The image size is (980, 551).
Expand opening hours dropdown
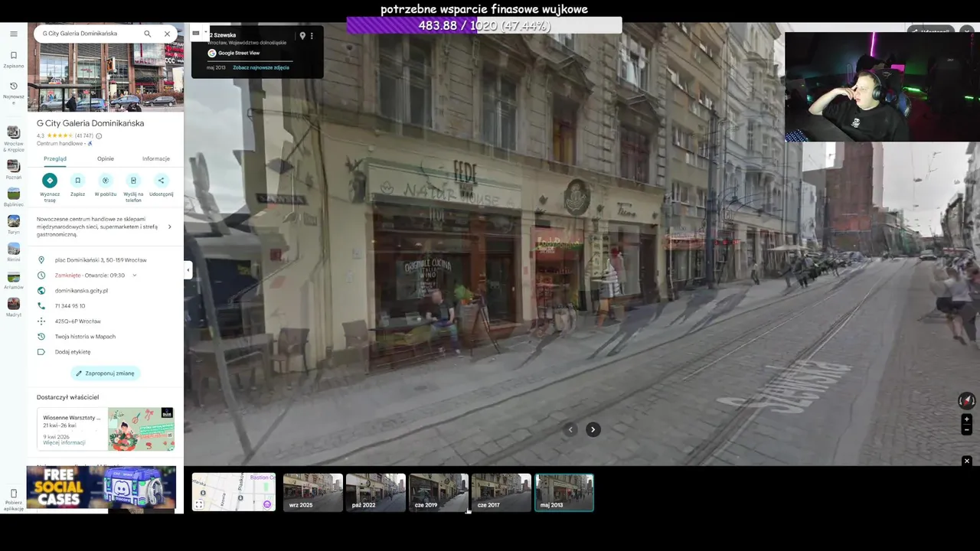134,275
